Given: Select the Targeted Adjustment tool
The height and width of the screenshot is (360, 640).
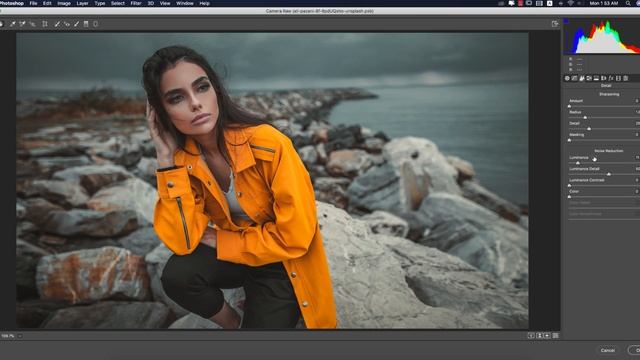Looking at the screenshot, I should 32,24.
